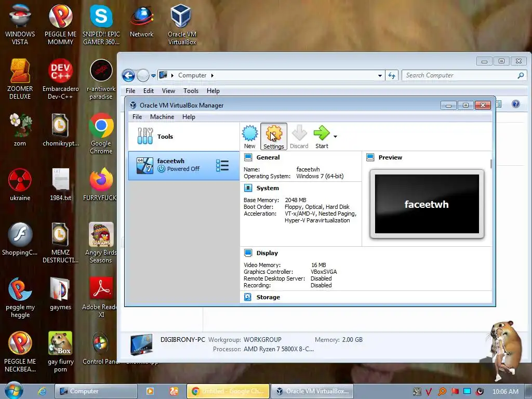Click the DIGIBRONY-PC computer icon in details pane

click(x=141, y=345)
